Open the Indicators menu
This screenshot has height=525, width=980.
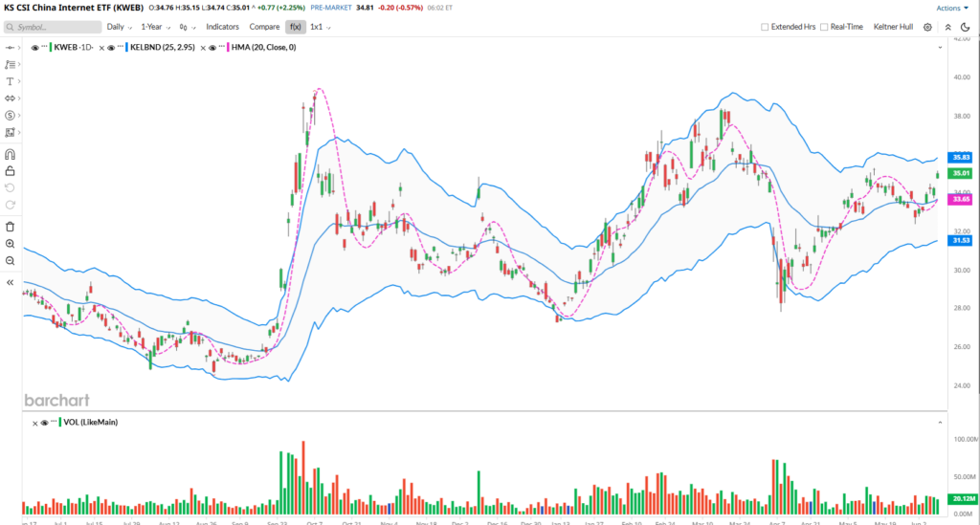[222, 27]
